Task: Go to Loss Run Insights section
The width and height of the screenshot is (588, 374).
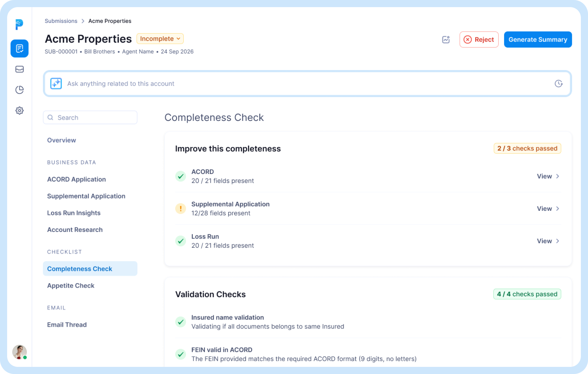Action: (74, 213)
